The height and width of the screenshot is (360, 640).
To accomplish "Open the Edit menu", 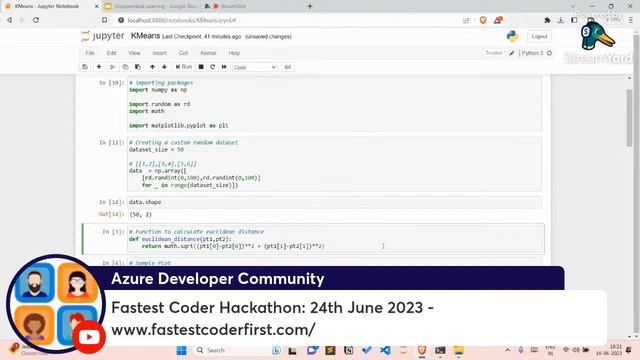I will tap(111, 53).
